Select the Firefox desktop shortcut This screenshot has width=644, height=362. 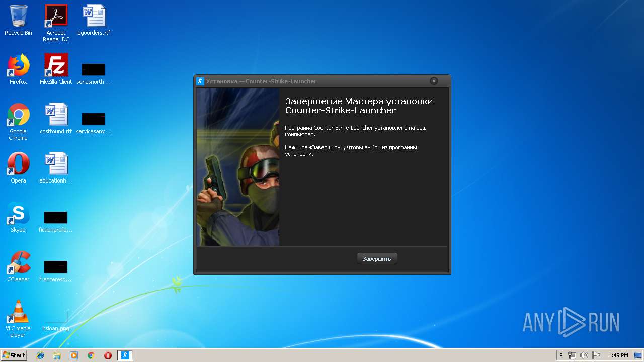pyautogui.click(x=18, y=69)
